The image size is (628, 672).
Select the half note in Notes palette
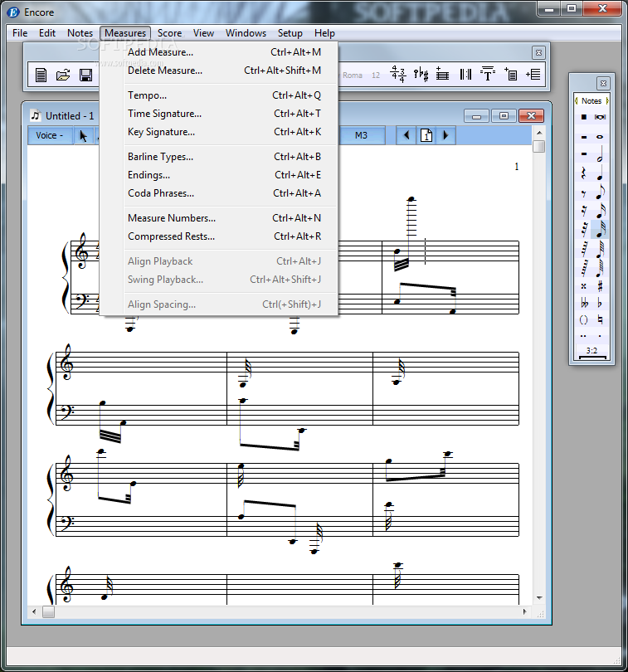coord(600,153)
